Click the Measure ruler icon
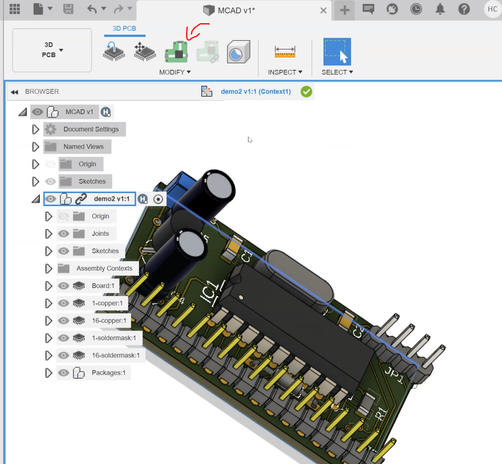This screenshot has height=464, width=502. pyautogui.click(x=285, y=52)
